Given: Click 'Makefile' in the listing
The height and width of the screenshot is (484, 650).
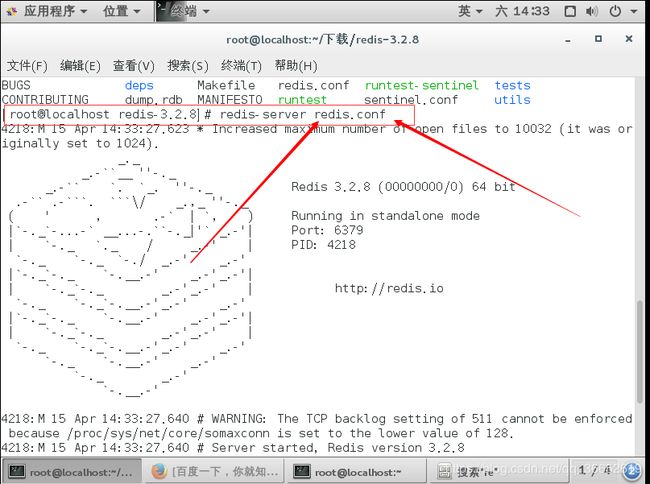Looking at the screenshot, I should click(x=226, y=85).
